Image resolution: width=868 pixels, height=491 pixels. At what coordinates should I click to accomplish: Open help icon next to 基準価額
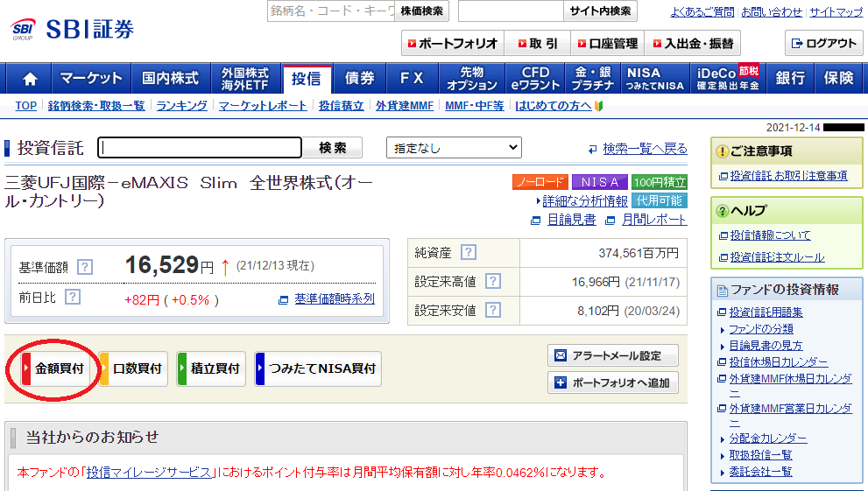85,268
